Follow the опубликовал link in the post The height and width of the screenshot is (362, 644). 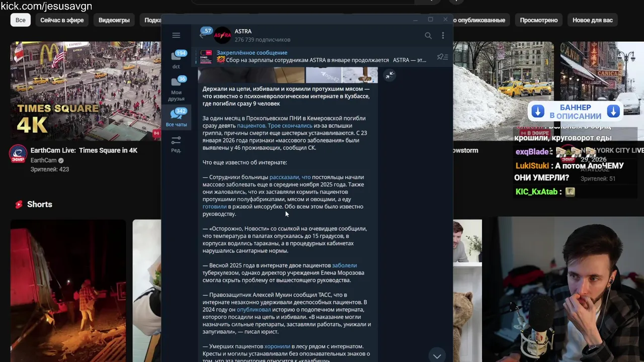tap(254, 310)
